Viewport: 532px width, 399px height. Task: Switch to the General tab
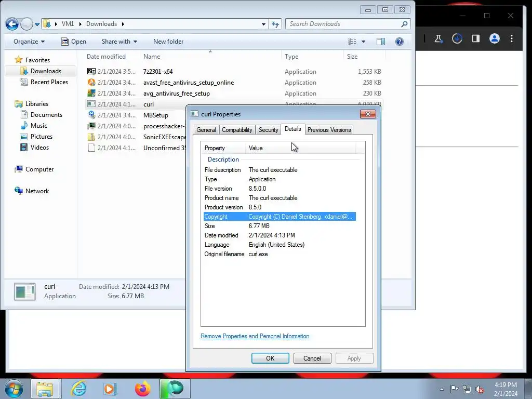(206, 129)
